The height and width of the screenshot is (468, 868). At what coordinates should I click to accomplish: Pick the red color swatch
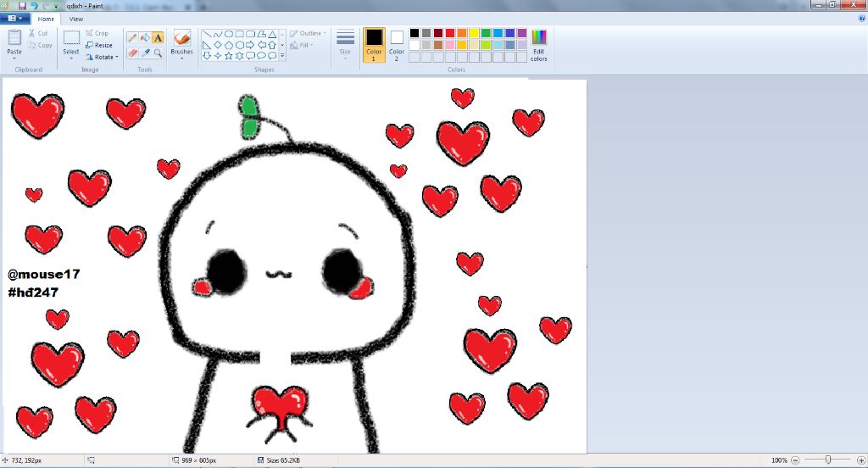450,33
